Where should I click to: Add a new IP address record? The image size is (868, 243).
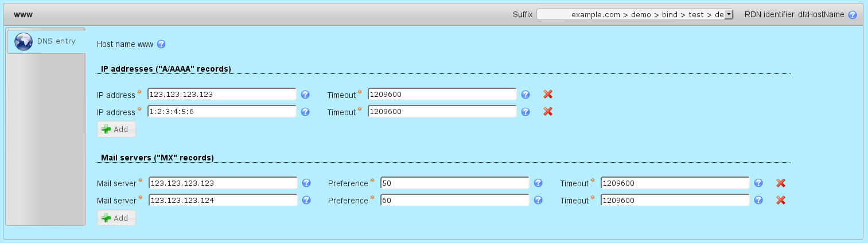pyautogui.click(x=116, y=130)
